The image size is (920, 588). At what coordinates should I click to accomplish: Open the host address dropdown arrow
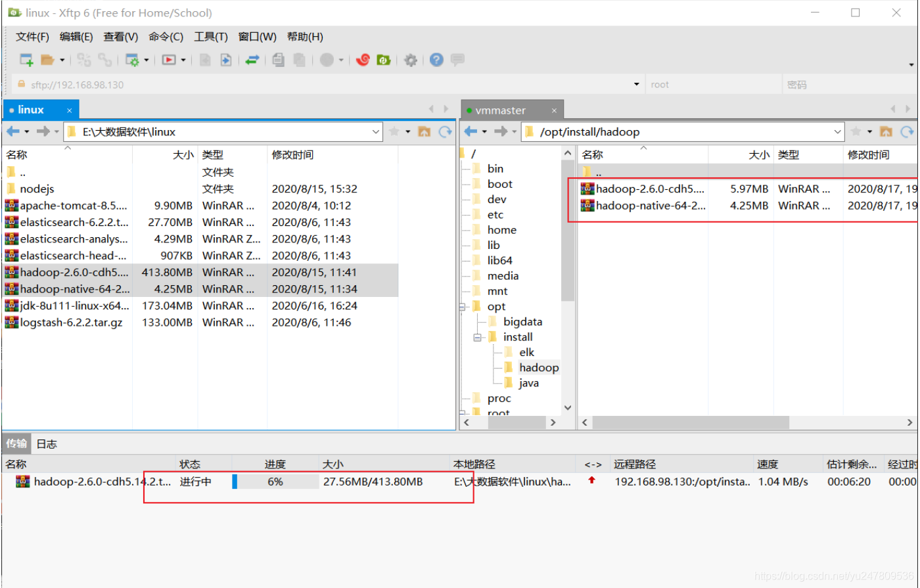(636, 84)
